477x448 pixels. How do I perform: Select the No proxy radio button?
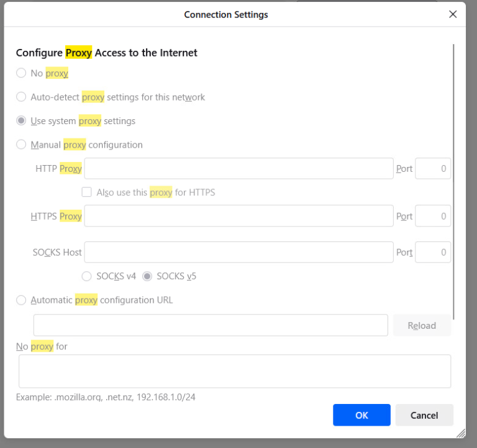click(x=22, y=73)
